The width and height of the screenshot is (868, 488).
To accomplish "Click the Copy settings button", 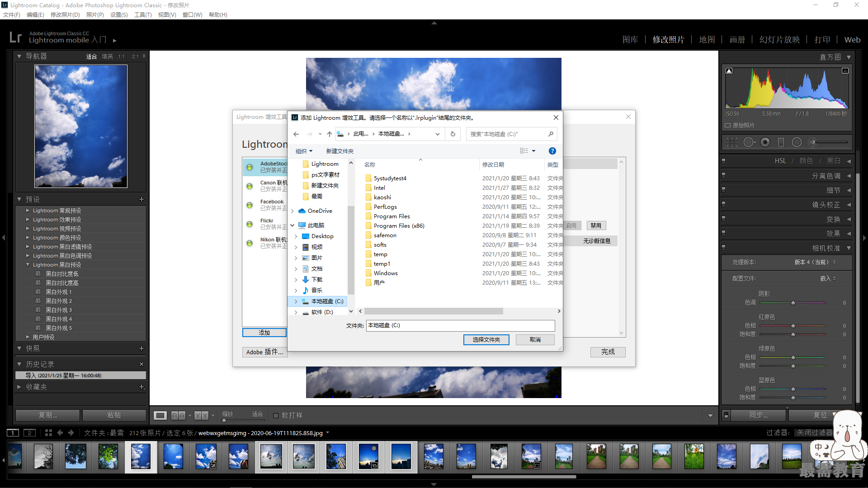I will 47,415.
